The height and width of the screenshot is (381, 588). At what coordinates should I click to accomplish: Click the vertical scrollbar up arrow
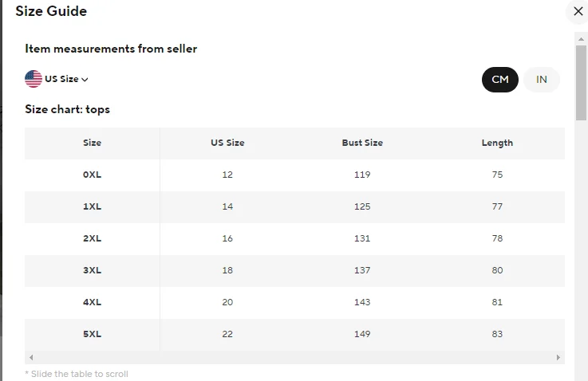coord(581,39)
